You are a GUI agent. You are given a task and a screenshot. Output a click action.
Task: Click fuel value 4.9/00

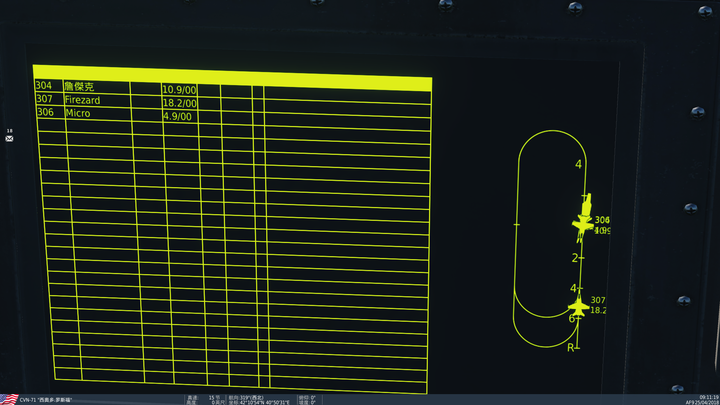[x=177, y=117]
